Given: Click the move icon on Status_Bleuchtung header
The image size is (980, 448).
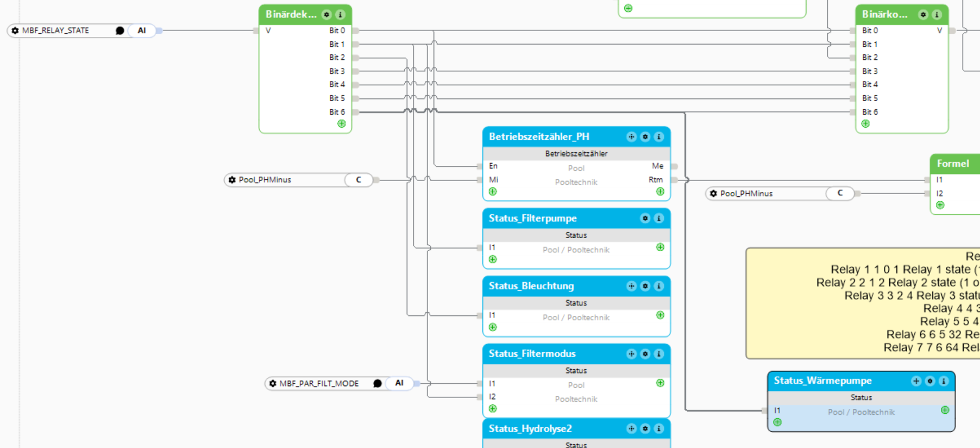Looking at the screenshot, I should click(x=631, y=286).
